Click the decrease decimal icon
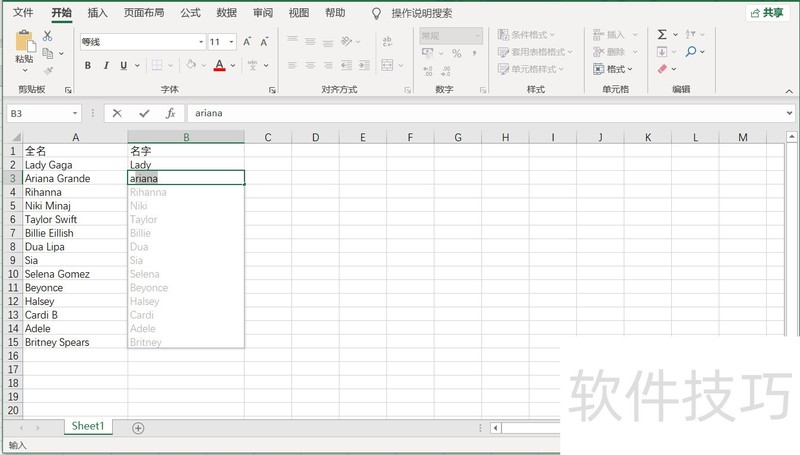 click(x=446, y=70)
